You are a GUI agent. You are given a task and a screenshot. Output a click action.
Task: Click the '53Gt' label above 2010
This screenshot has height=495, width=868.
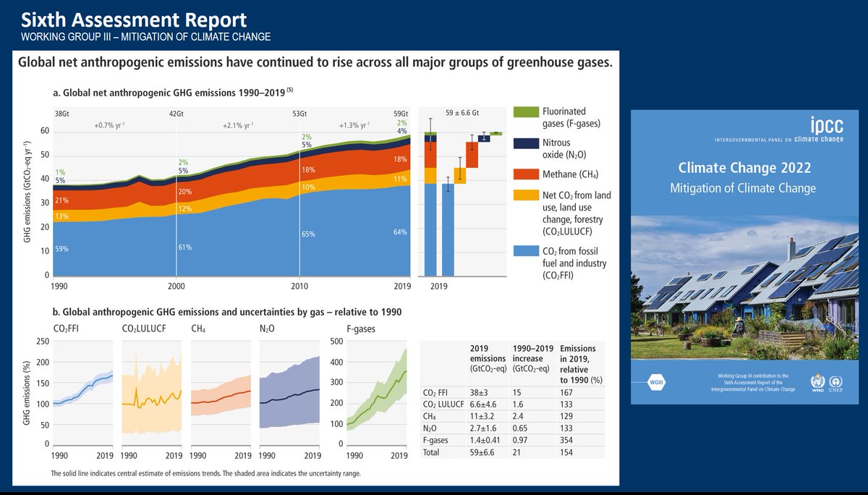click(299, 114)
